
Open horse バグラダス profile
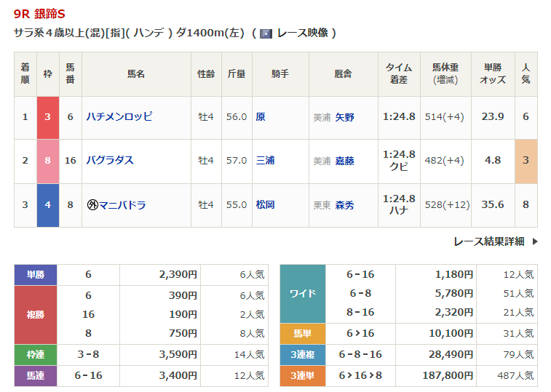pyautogui.click(x=110, y=160)
